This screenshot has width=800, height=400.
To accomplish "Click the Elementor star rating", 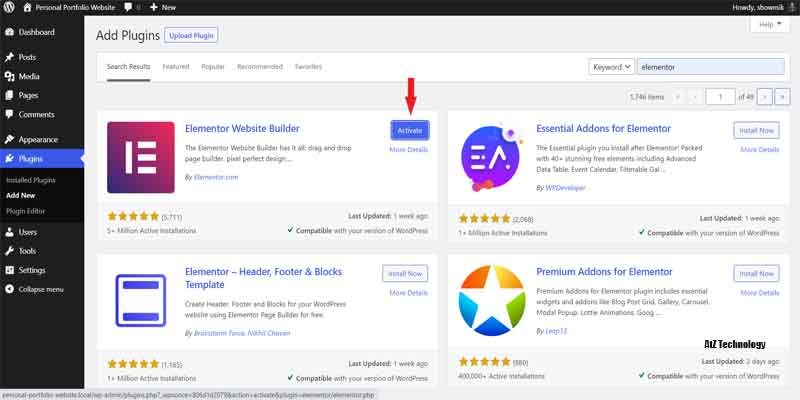I will point(133,216).
